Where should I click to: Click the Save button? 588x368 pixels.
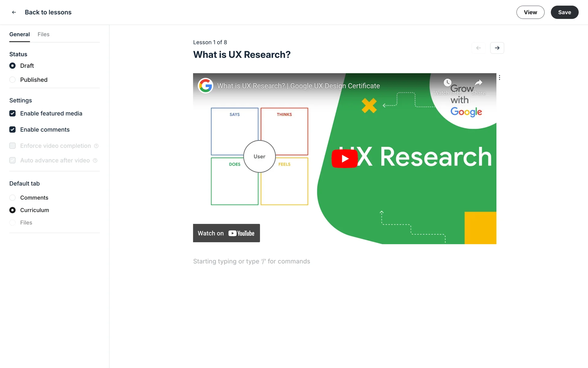click(x=564, y=12)
